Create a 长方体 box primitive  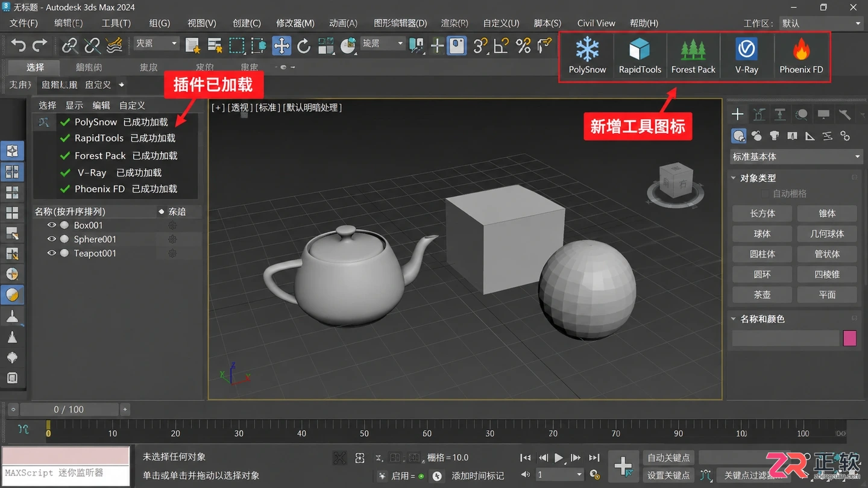pos(763,213)
